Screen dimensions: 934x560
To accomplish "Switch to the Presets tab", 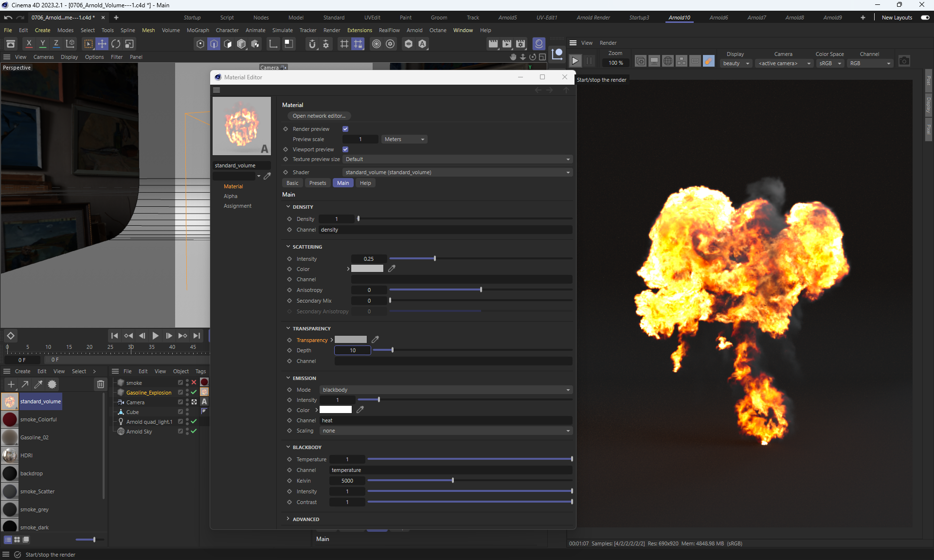I will point(317,183).
